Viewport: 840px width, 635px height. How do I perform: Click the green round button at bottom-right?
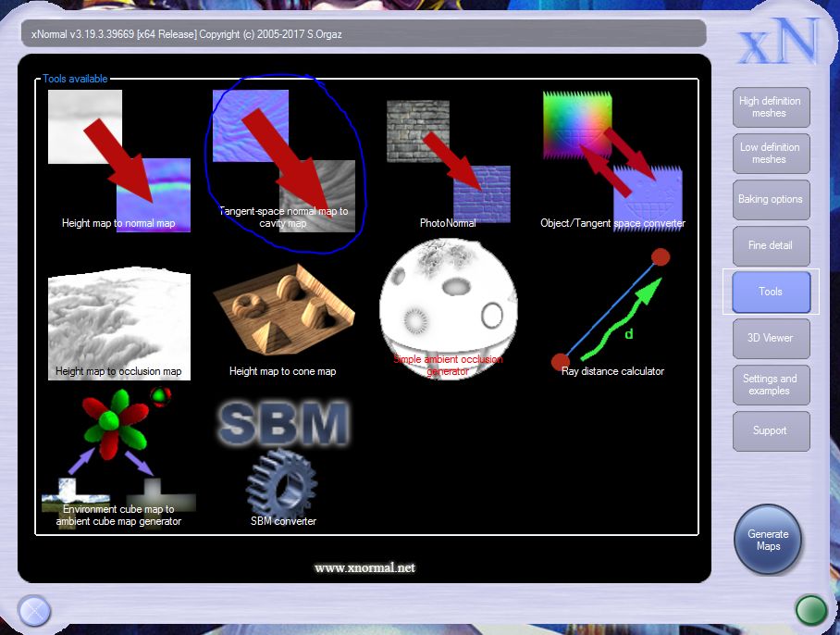tap(811, 610)
